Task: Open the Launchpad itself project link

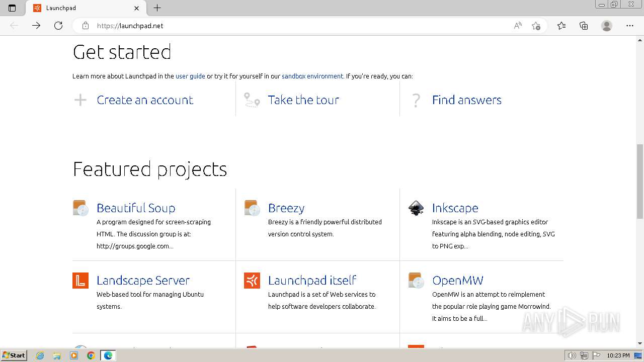Action: coord(312,281)
